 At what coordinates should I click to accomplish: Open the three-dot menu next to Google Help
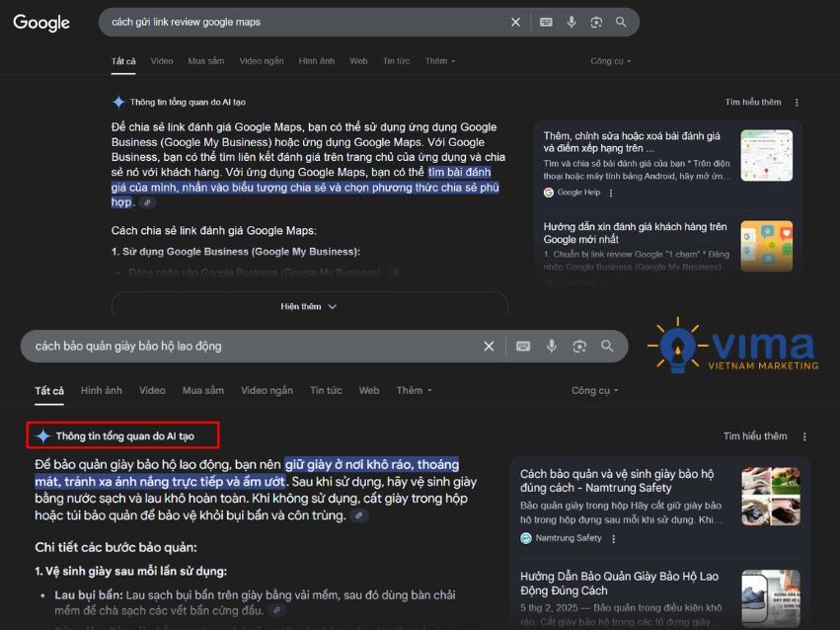point(611,193)
